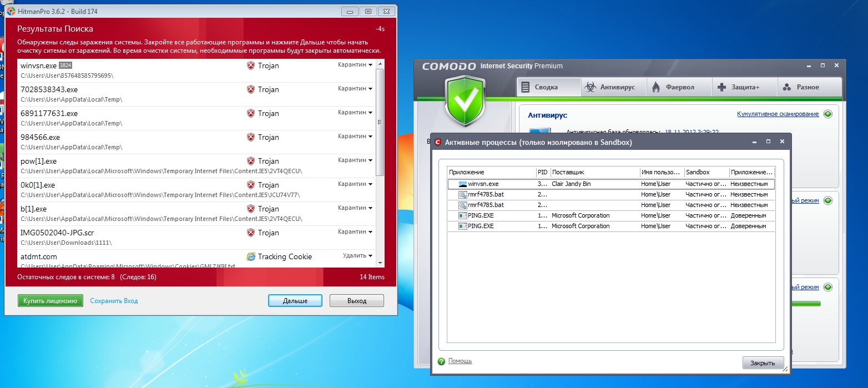
Task: Click the Trojan shield icon for 6891177631.exe
Action: point(250,113)
